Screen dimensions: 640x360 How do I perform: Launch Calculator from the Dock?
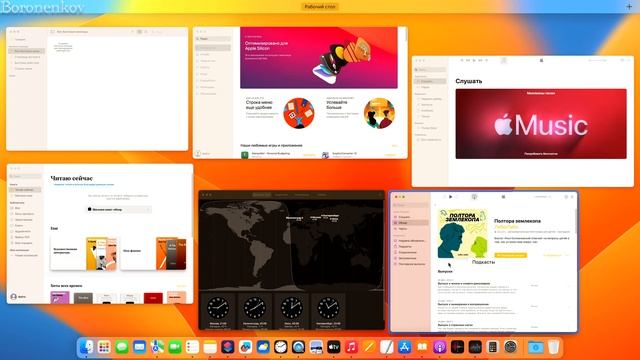coord(493,347)
